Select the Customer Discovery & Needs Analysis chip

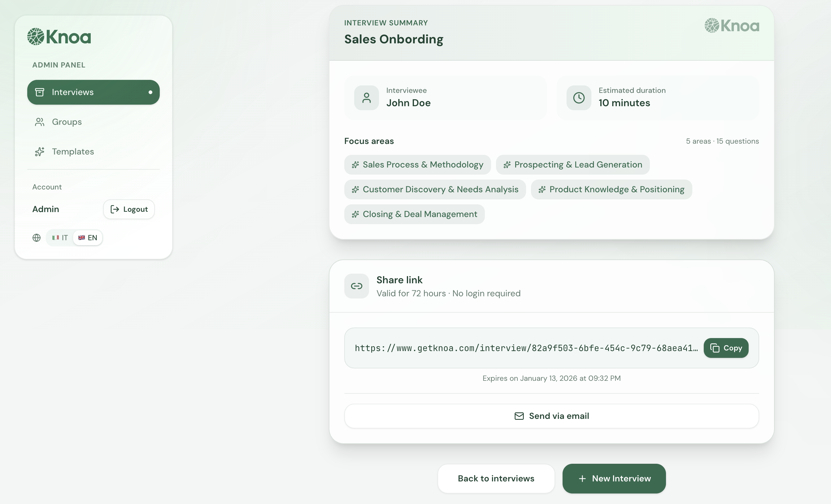(x=434, y=189)
